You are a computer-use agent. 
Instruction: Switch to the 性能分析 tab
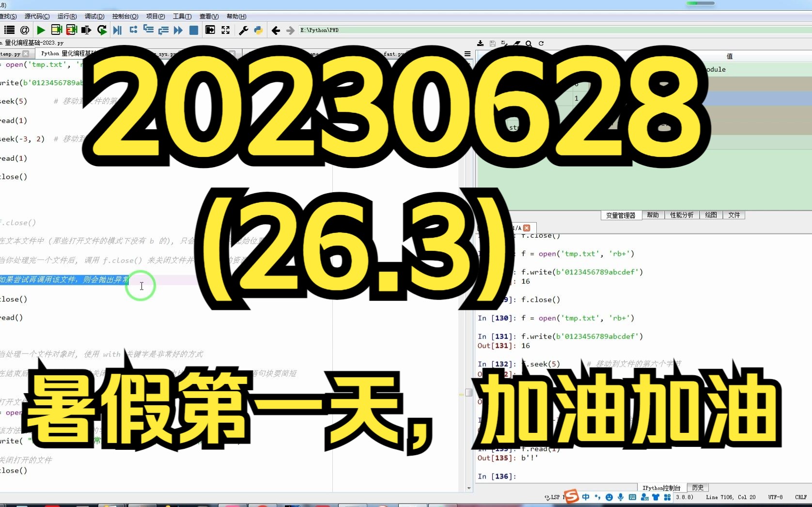[682, 215]
